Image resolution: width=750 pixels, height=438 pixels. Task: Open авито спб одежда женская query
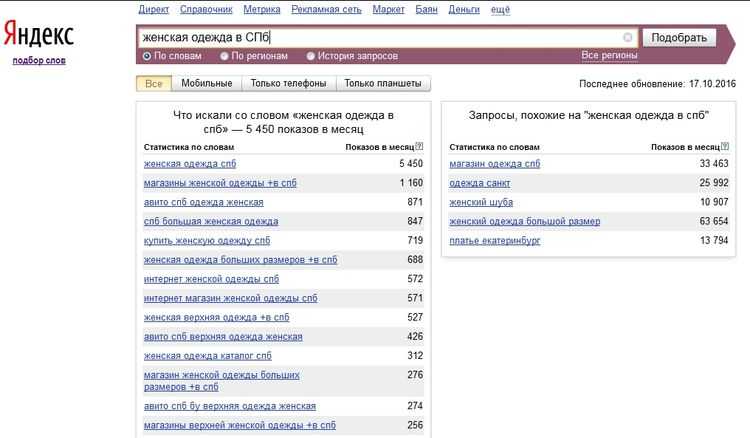click(204, 202)
